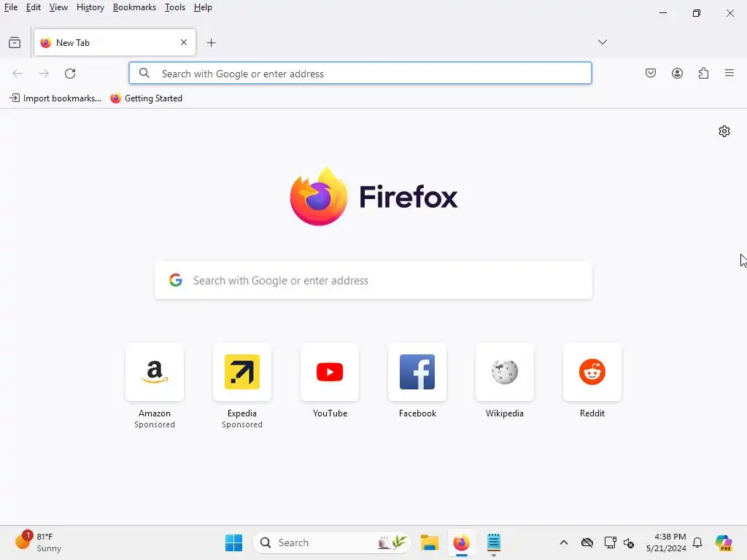Show hidden icons in system tray
This screenshot has height=560, width=747.
564,542
